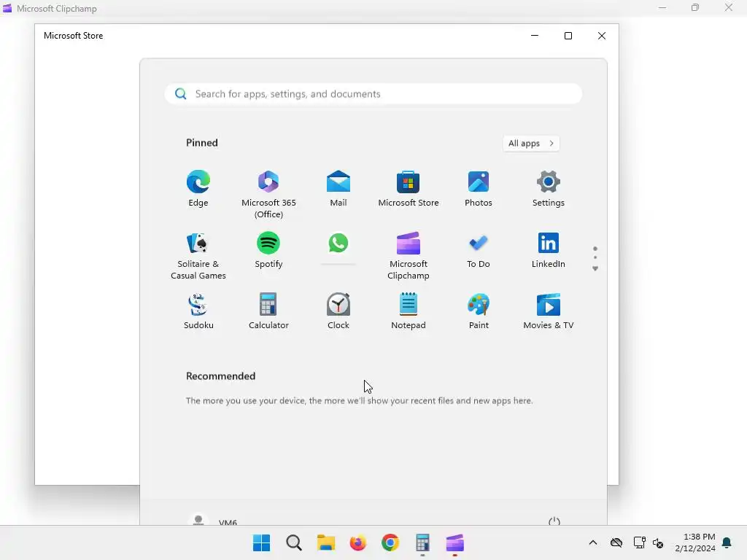Click the OneDrive cloud tray icon
The height and width of the screenshot is (560, 747).
[616, 542]
